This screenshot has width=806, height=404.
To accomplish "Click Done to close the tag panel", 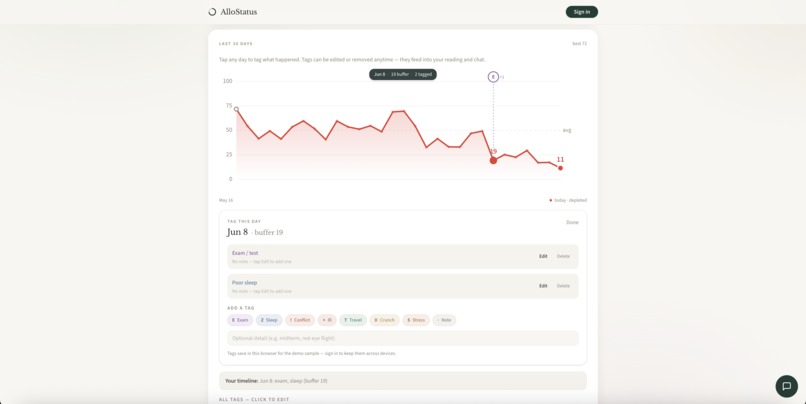I will pyautogui.click(x=572, y=223).
